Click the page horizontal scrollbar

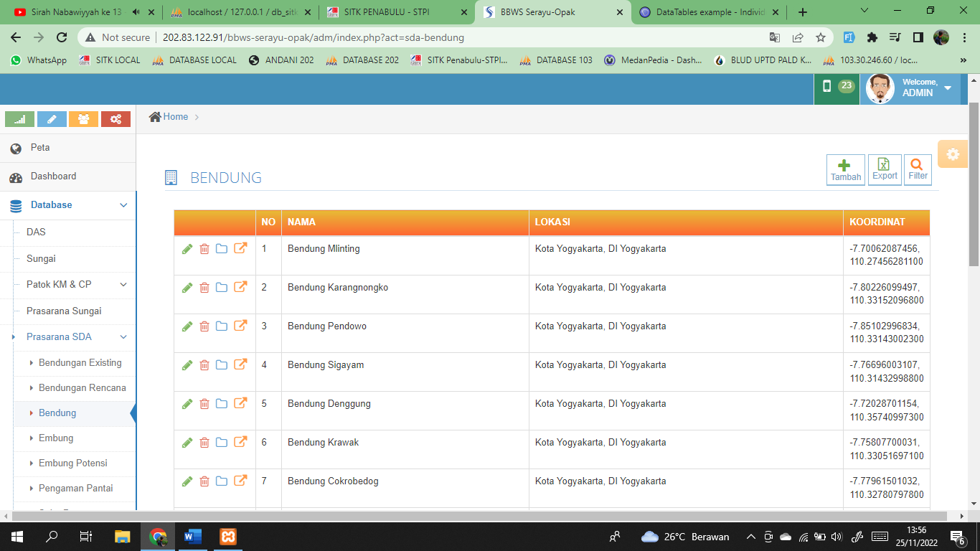coord(488,516)
